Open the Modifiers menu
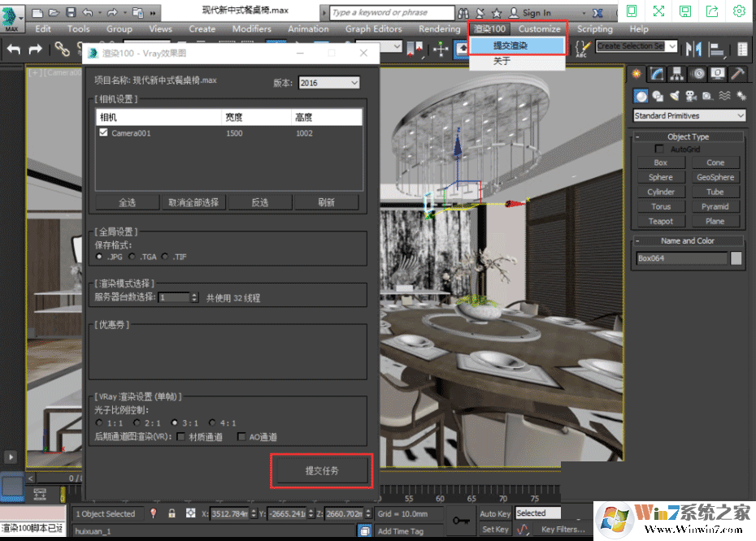Viewport: 756px width, 541px height. (251, 29)
